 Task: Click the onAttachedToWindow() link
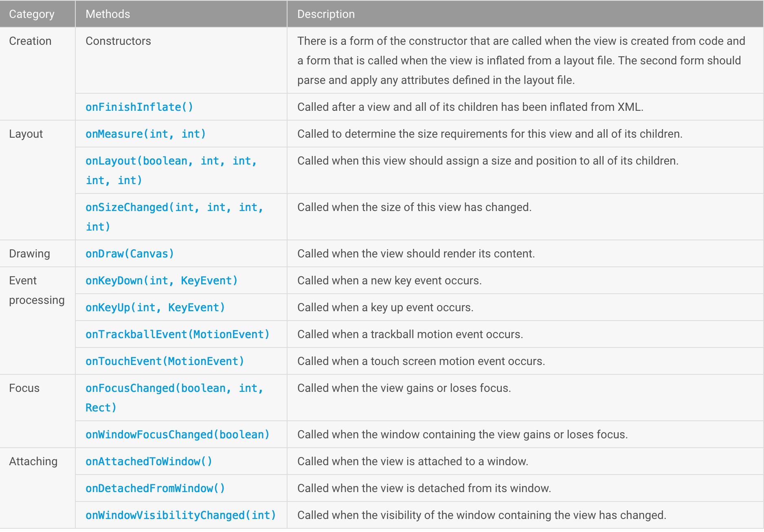[149, 462]
